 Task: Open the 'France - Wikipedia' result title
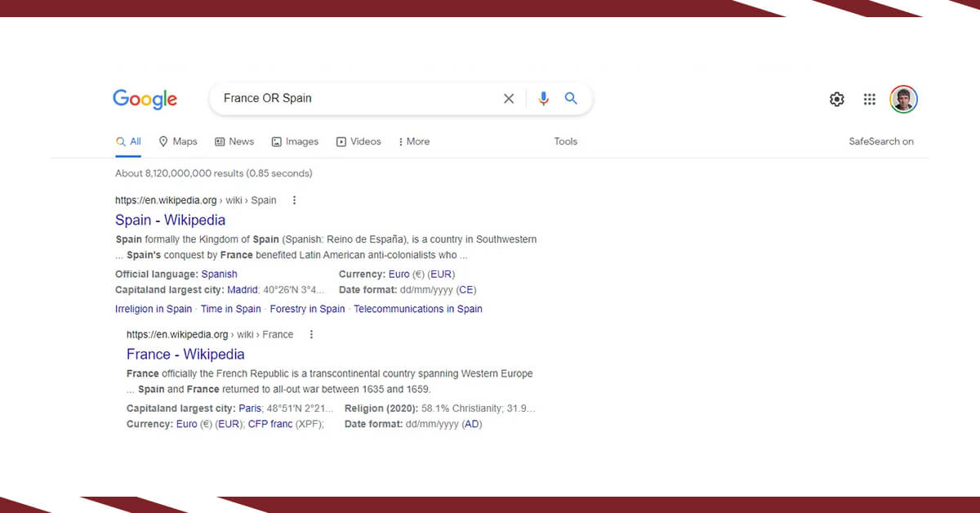[185, 354]
